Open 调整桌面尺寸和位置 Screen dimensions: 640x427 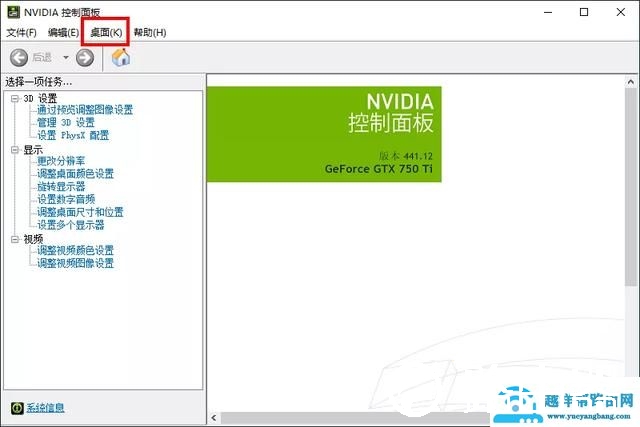pos(80,212)
